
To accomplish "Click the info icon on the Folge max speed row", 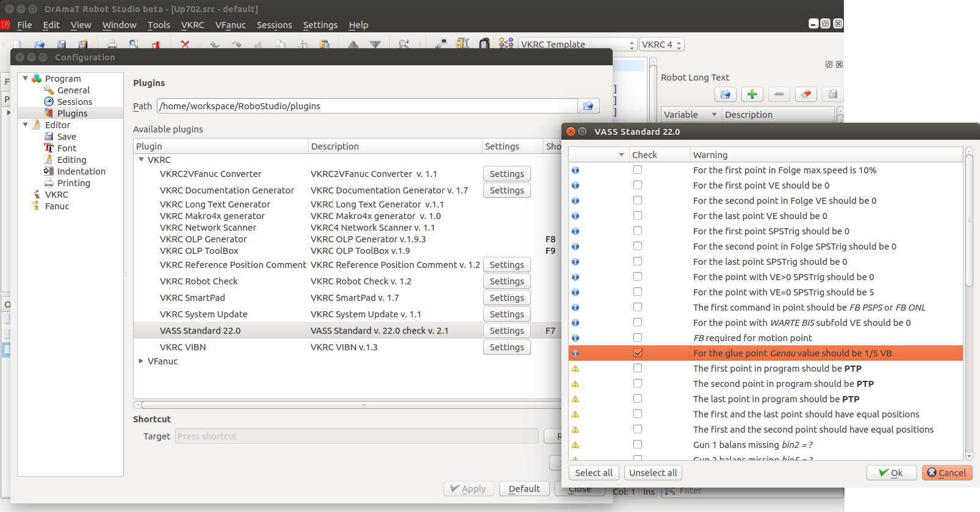I will (575, 170).
